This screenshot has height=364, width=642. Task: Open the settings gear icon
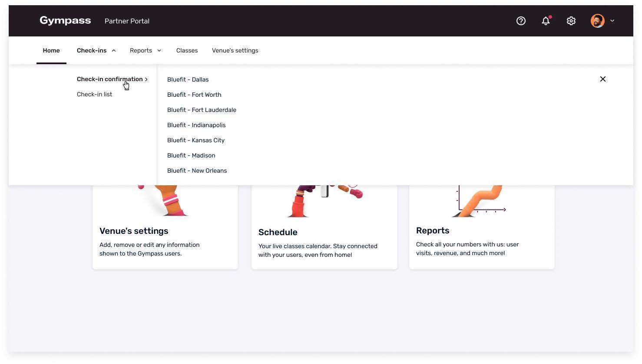point(571,21)
